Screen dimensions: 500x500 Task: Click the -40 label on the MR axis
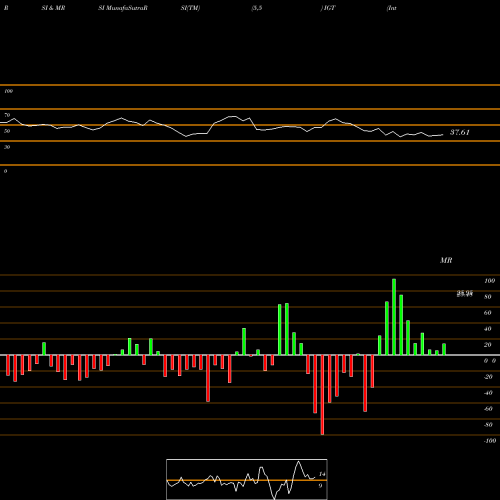(x=488, y=393)
